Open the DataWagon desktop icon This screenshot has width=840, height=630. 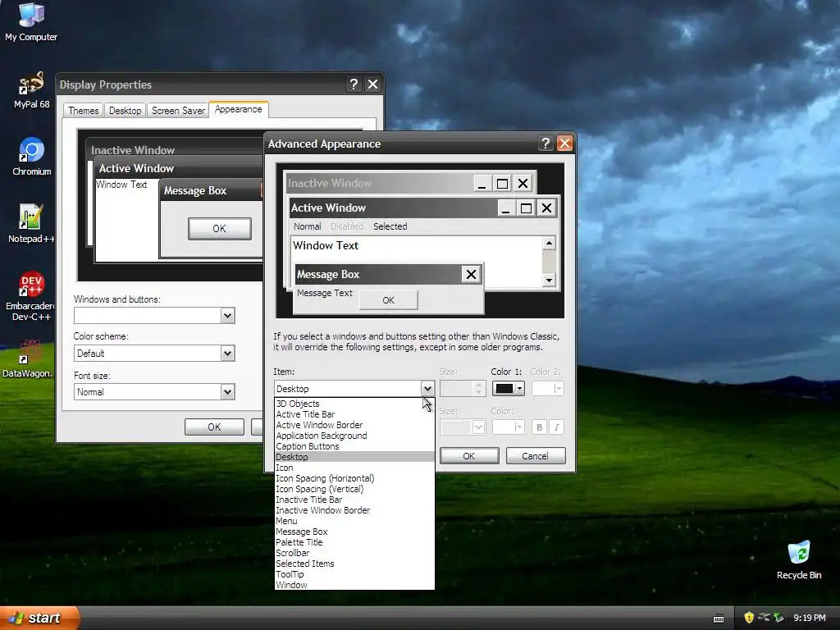pos(28,358)
